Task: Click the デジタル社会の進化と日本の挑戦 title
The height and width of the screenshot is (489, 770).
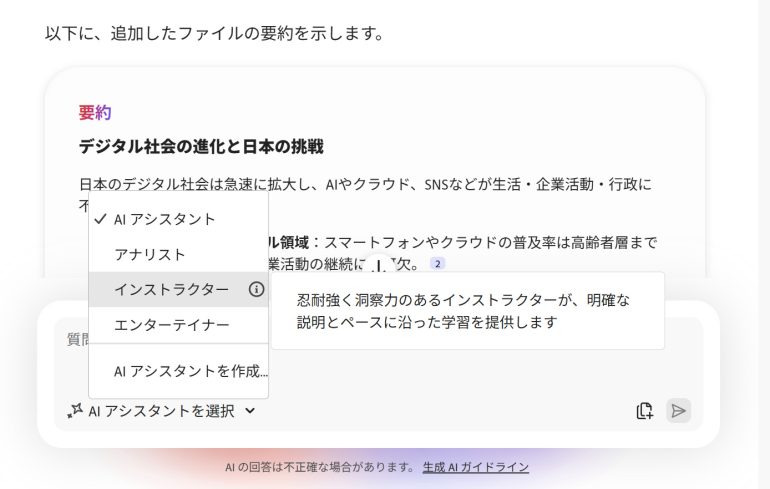Action: pos(201,147)
